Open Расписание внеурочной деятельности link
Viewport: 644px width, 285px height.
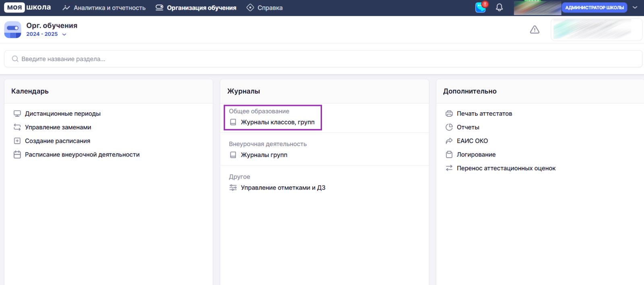[x=82, y=155]
